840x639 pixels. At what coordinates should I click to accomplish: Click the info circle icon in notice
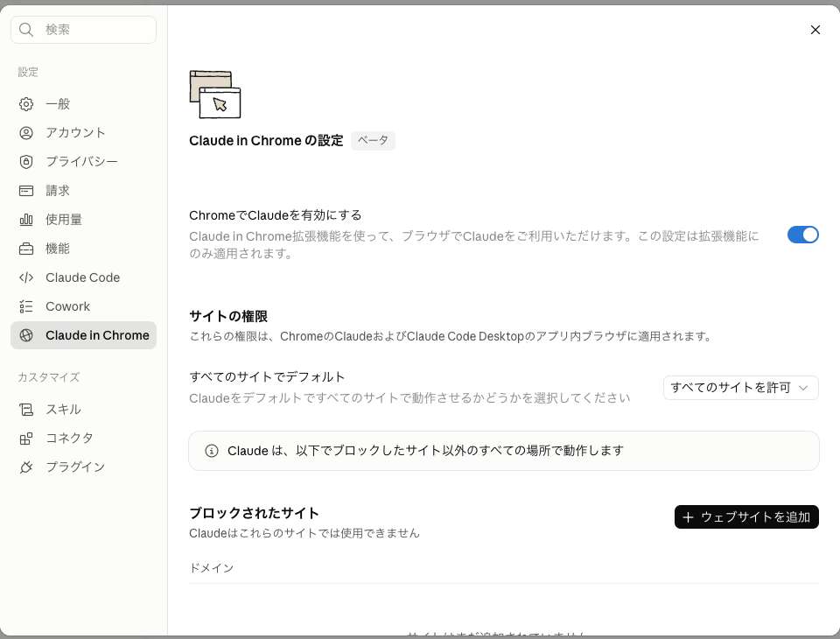[212, 451]
